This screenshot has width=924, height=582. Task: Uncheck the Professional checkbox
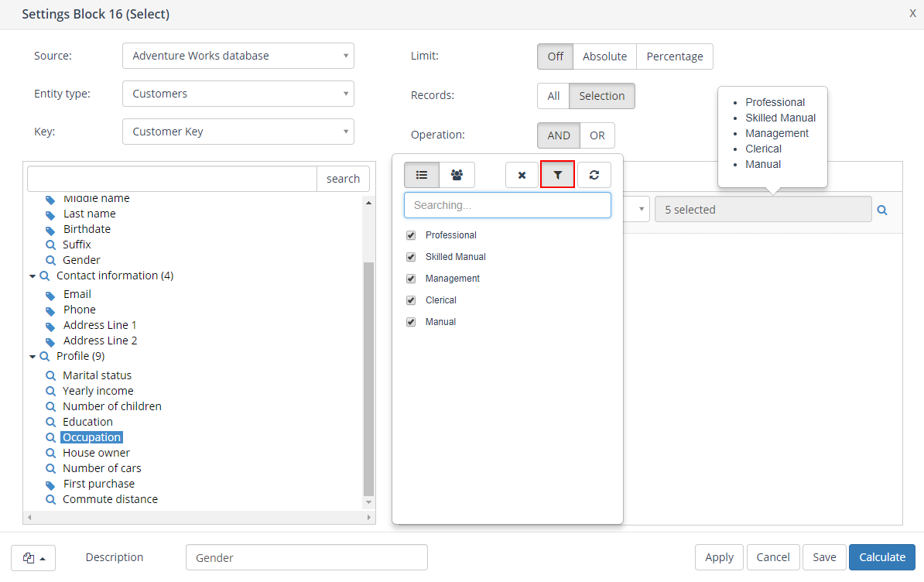click(x=411, y=235)
